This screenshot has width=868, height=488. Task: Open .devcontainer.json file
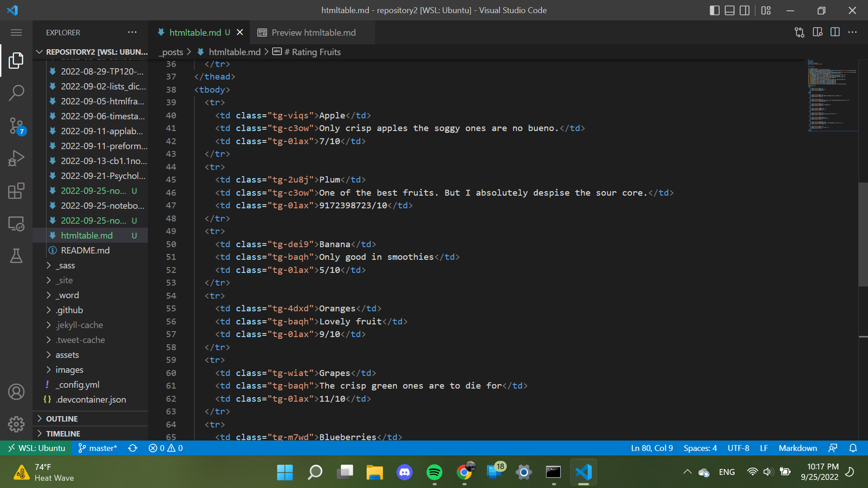[x=90, y=399]
